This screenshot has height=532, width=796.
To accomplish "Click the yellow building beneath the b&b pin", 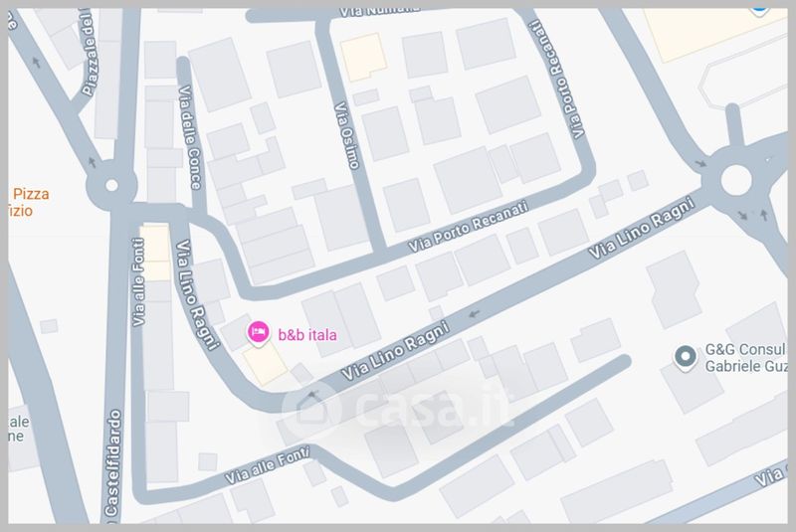I will 265,363.
